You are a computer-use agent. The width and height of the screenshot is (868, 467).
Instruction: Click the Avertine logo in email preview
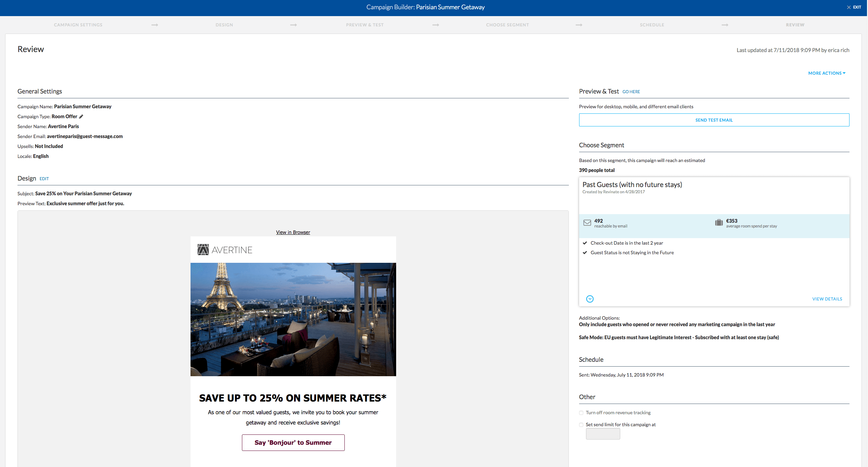[225, 250]
